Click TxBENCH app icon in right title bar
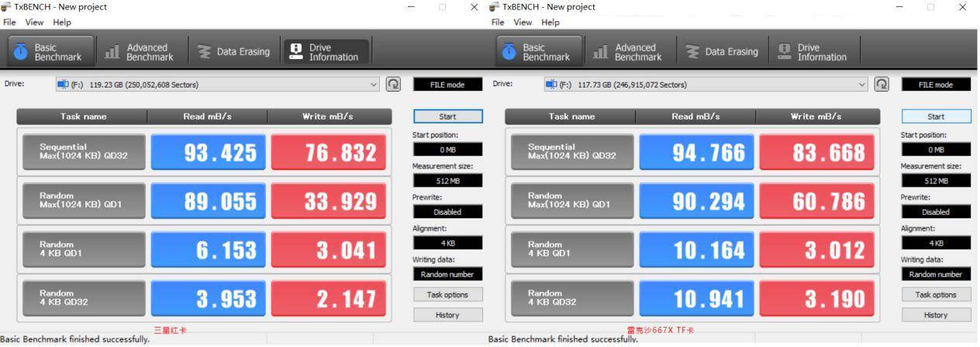 [x=495, y=6]
